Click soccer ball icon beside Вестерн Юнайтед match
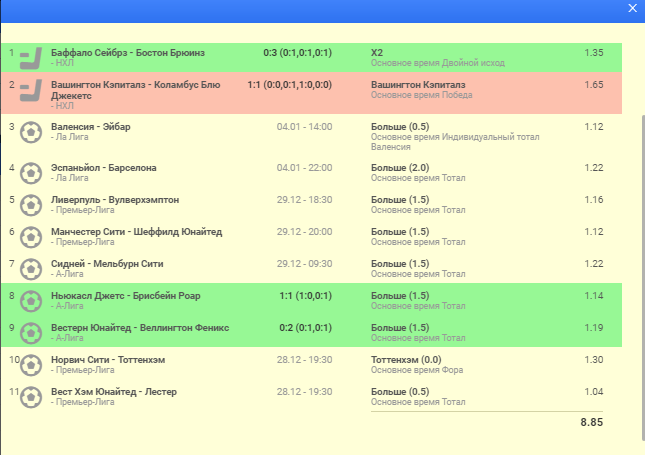Viewport: 645px width, 455px height. [30, 333]
